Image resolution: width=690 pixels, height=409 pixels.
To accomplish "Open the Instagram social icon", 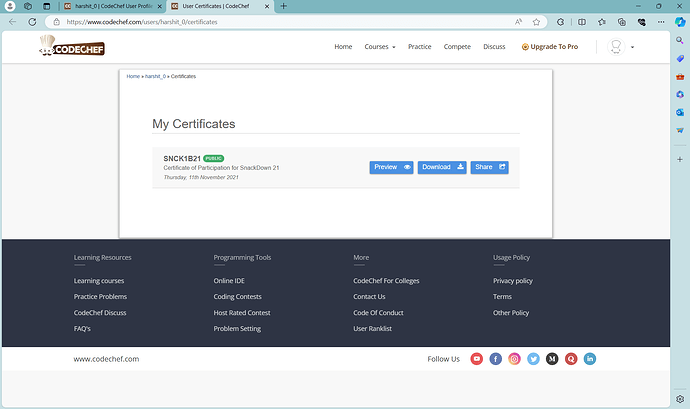I will (x=514, y=359).
